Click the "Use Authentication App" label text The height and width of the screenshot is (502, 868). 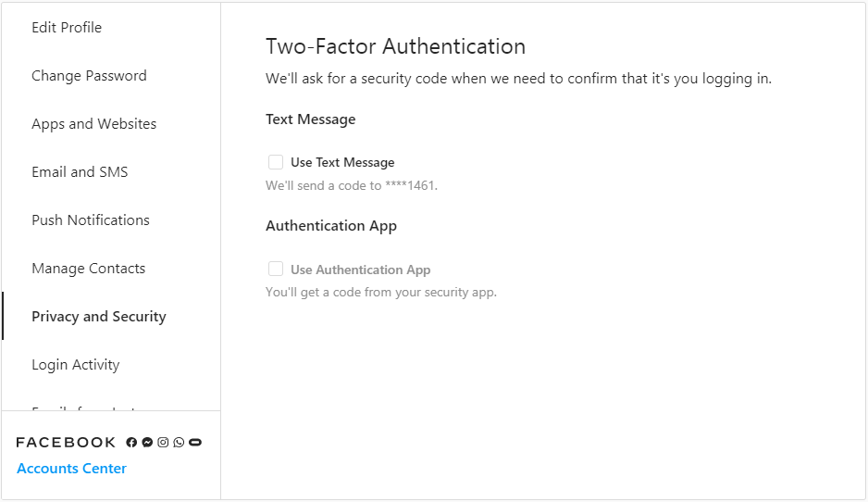[x=360, y=270]
